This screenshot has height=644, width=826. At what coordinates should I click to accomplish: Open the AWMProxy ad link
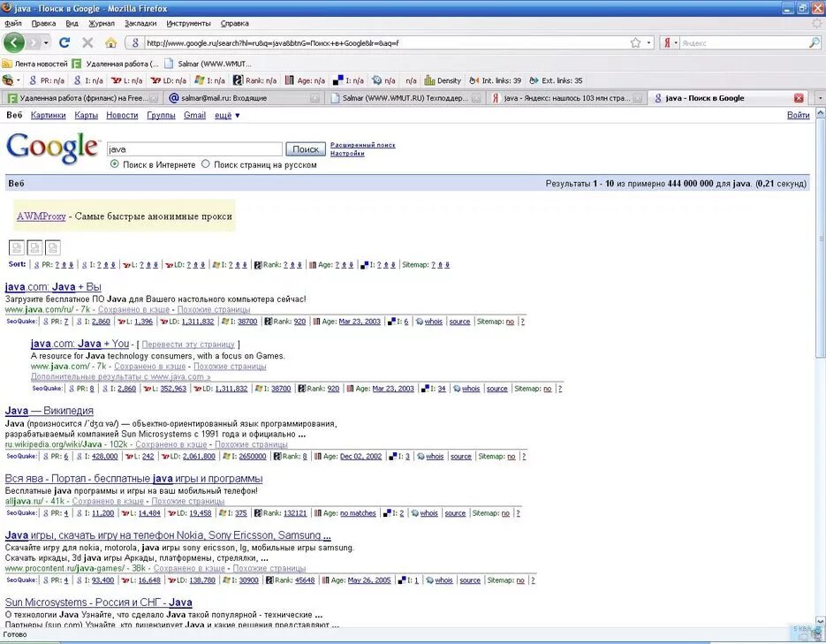coord(42,216)
